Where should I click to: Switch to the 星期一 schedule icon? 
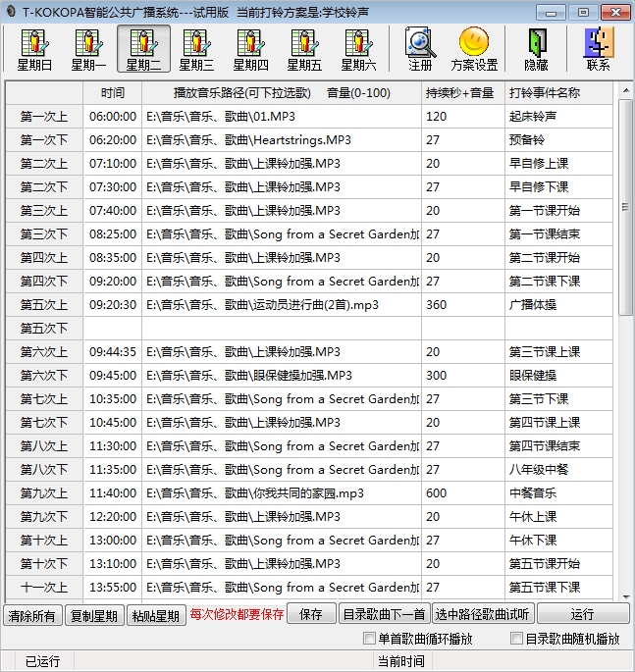tap(88, 49)
